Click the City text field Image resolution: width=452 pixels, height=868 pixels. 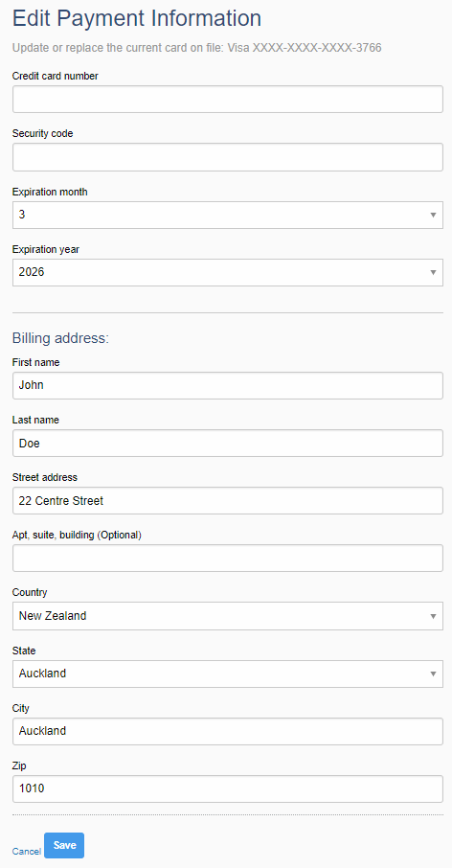click(227, 731)
